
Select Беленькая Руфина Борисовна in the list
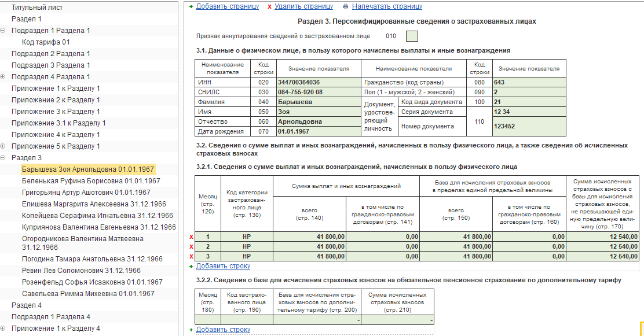91,181
